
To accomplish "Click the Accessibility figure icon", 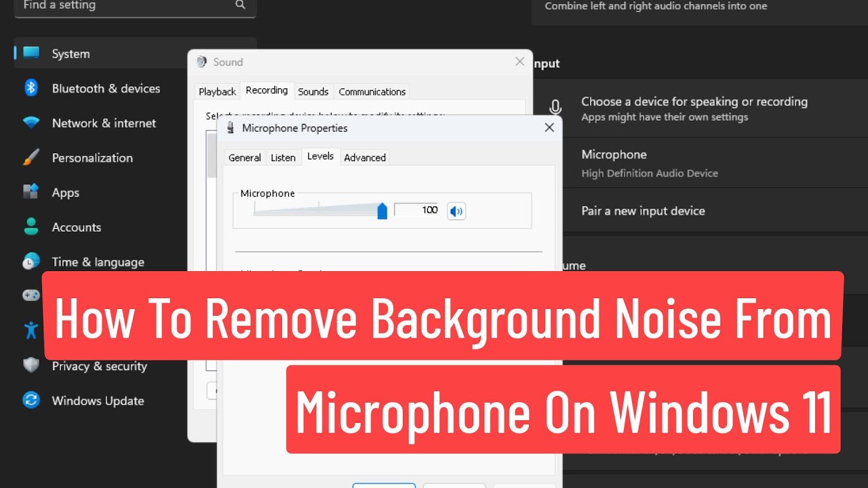I will tap(31, 330).
